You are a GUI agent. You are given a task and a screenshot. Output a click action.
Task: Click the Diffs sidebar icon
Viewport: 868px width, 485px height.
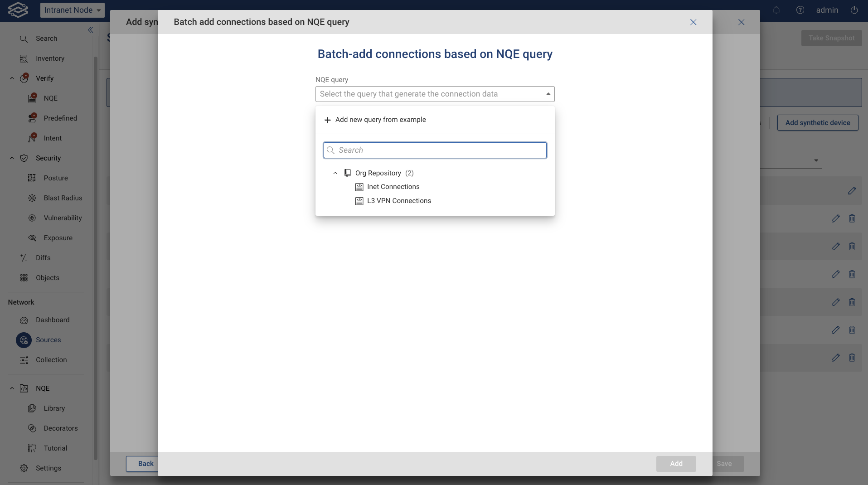pyautogui.click(x=24, y=258)
